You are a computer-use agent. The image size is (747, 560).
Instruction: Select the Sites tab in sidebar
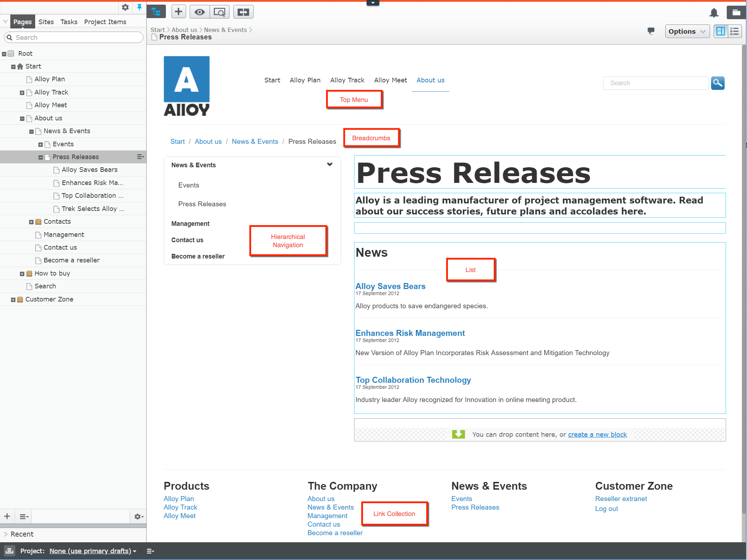46,21
